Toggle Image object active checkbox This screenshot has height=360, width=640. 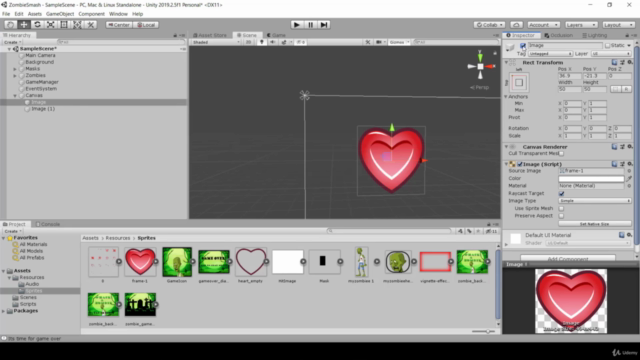pos(523,46)
